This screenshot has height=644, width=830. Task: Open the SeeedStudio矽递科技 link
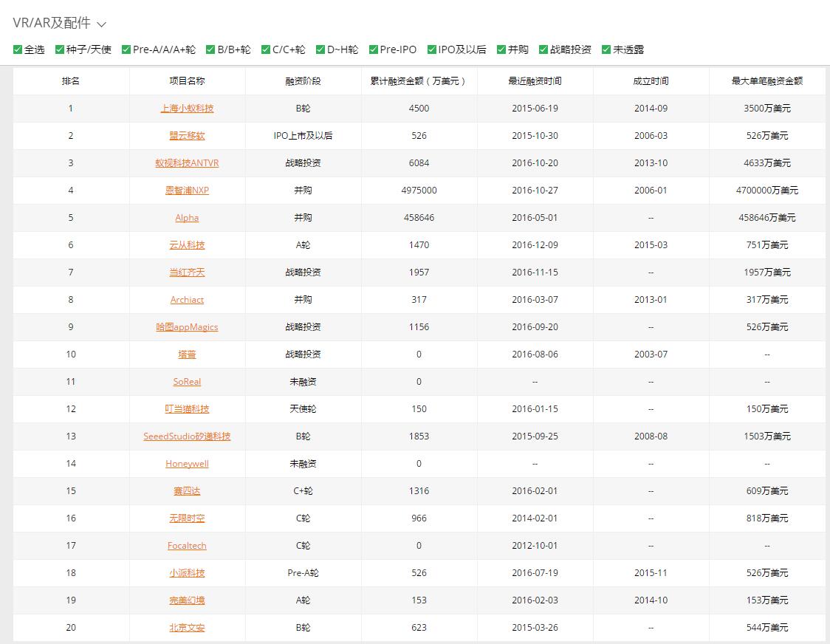click(187, 436)
